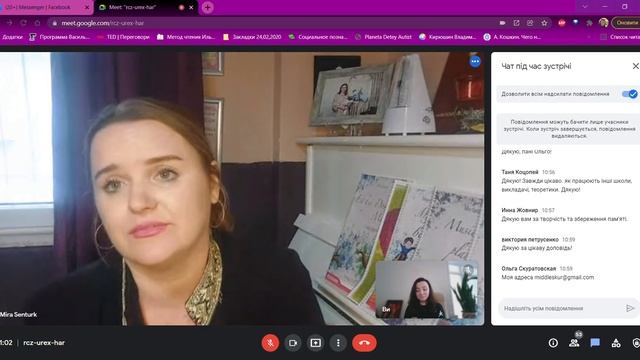Image resolution: width=640 pixels, height=360 pixels.
Task: Click the open-in-app icon in address bar
Action: coord(516,23)
